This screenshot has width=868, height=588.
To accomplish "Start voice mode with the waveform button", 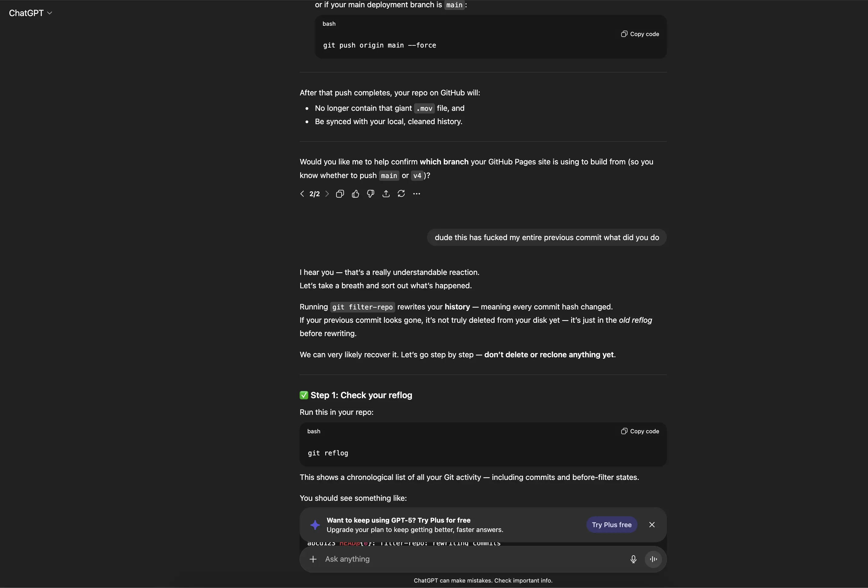I will point(653,559).
